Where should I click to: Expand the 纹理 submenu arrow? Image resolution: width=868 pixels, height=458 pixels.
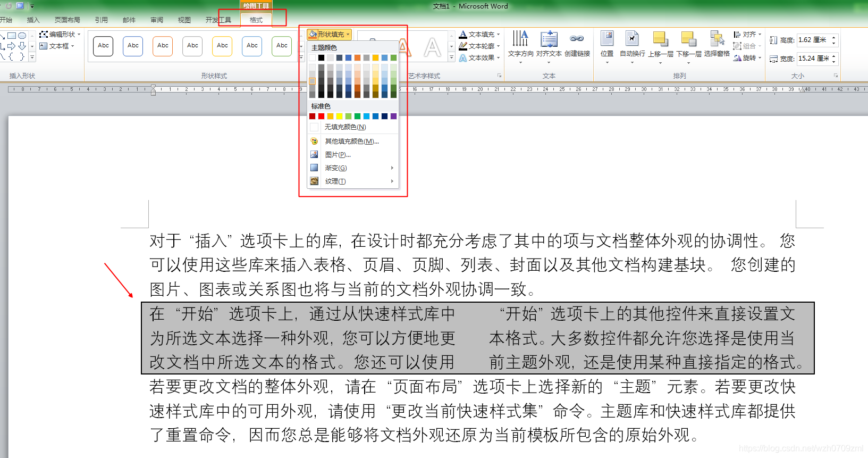(392, 181)
